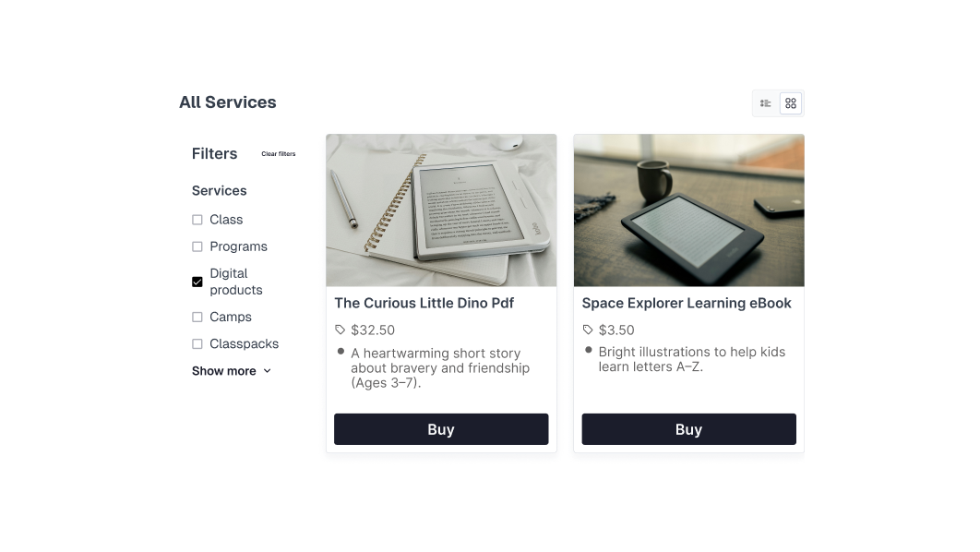This screenshot has width=980, height=552.
Task: Select the Classpacks filter checkbox
Action: coord(197,343)
